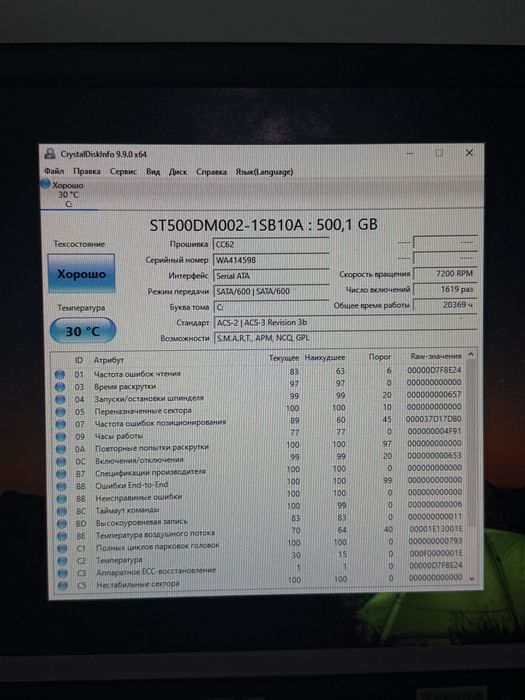Close the CrystalDiskInfo window
525x700 pixels.
[x=469, y=153]
